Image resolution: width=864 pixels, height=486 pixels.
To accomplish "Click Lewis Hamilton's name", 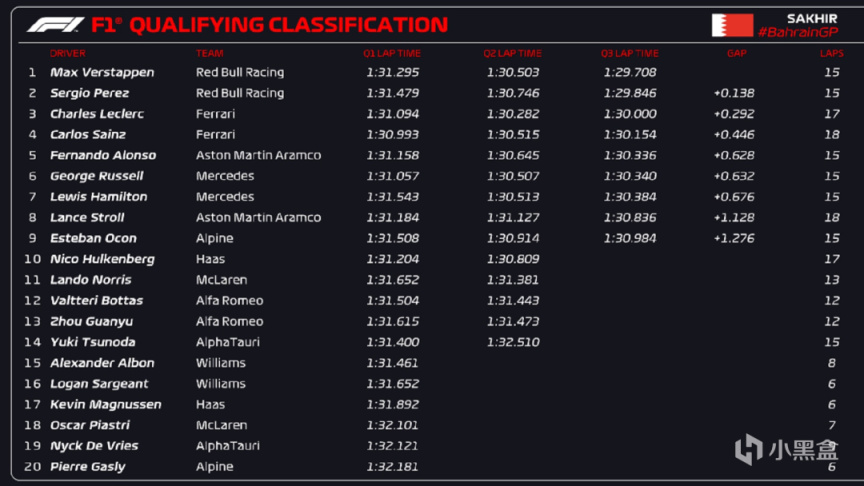I will 98,197.
